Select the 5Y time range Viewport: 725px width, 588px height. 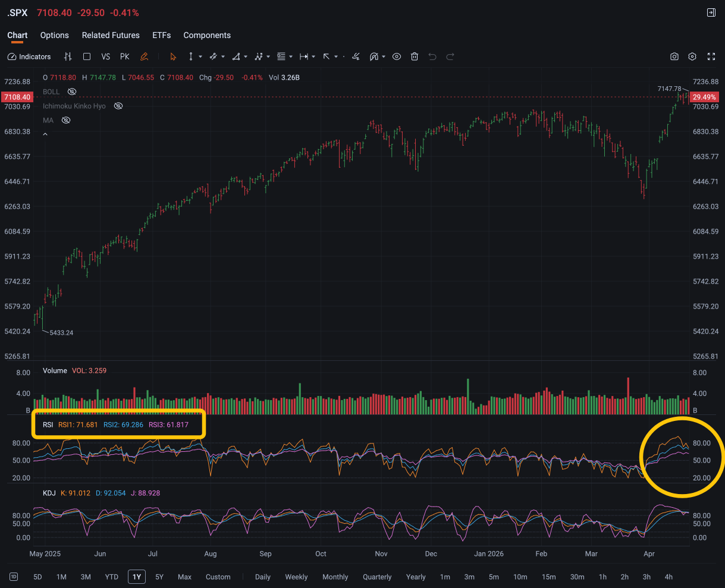pyautogui.click(x=159, y=577)
